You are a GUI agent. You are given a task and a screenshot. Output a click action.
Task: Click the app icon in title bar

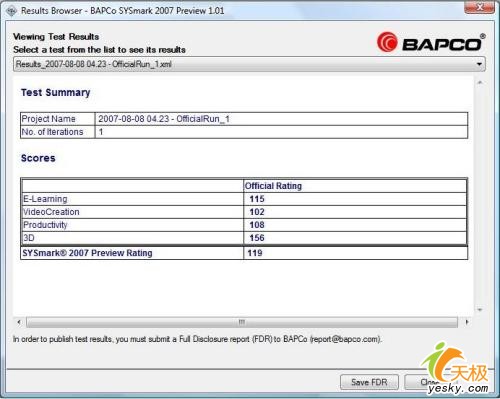tap(12, 11)
